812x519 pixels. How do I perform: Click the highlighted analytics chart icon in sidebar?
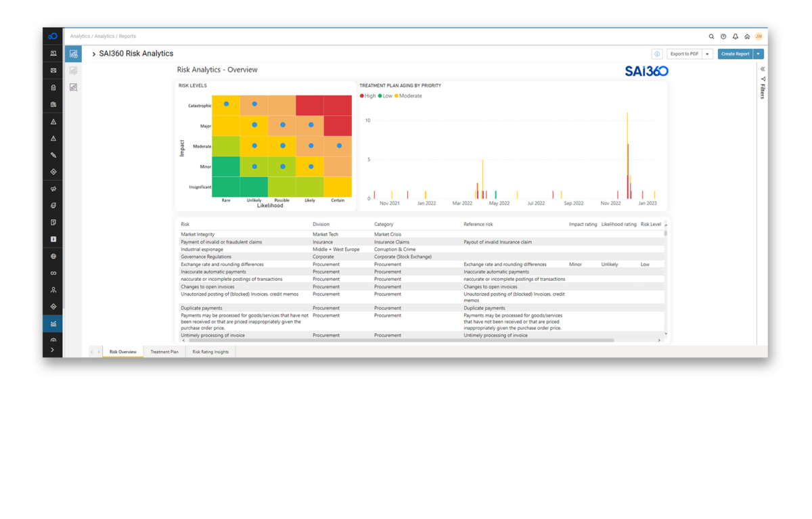tap(52, 323)
